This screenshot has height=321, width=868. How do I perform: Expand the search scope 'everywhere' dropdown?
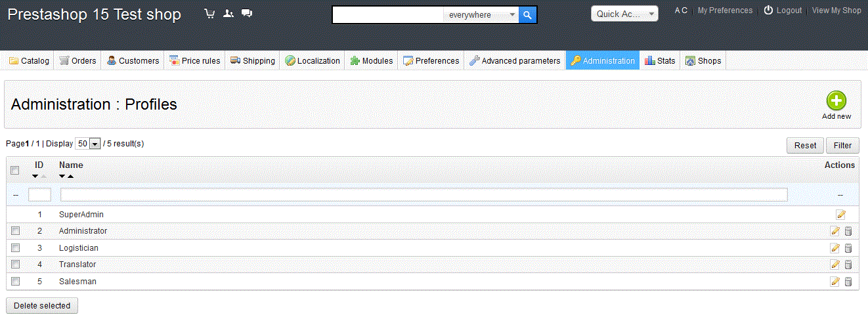pyautogui.click(x=481, y=15)
